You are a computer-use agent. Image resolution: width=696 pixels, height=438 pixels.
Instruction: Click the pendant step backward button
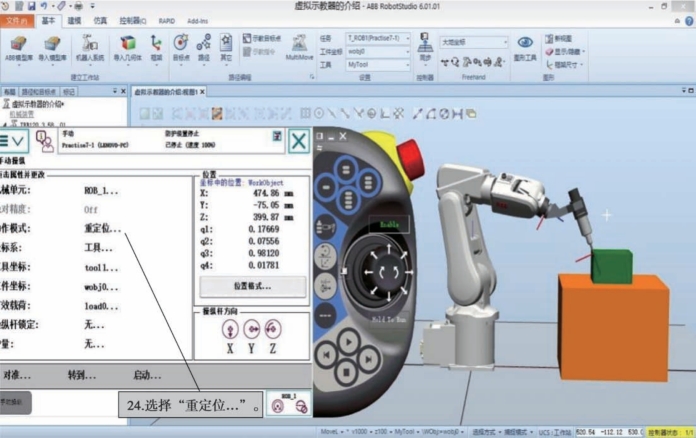[327, 355]
